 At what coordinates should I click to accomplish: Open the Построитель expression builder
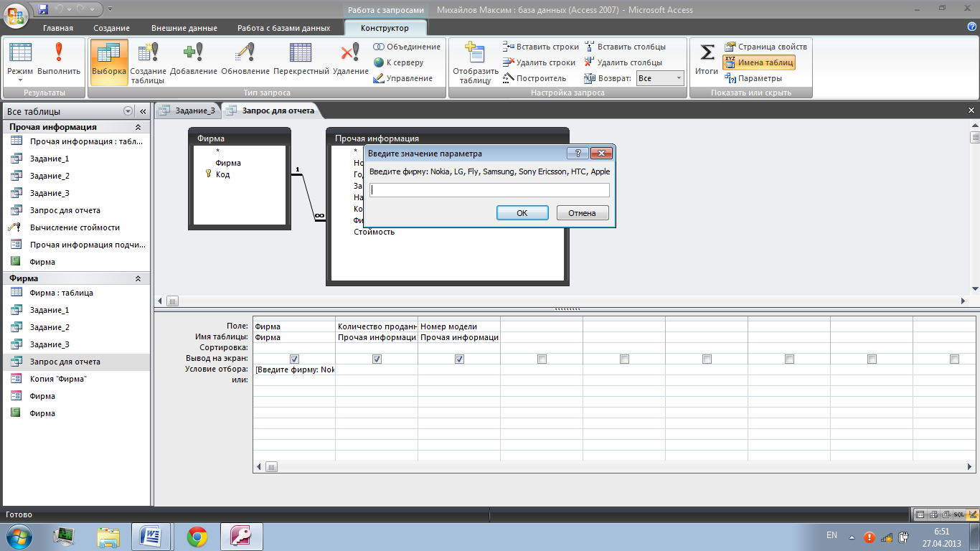[534, 78]
